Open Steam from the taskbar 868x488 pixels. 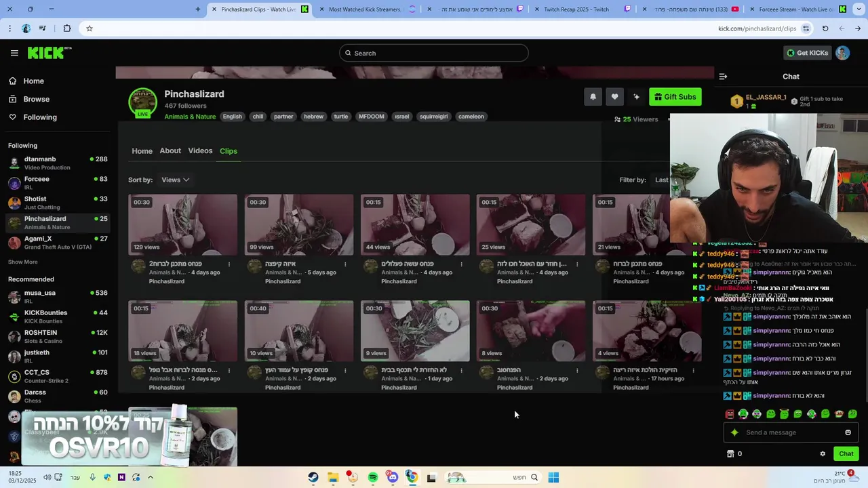313,477
